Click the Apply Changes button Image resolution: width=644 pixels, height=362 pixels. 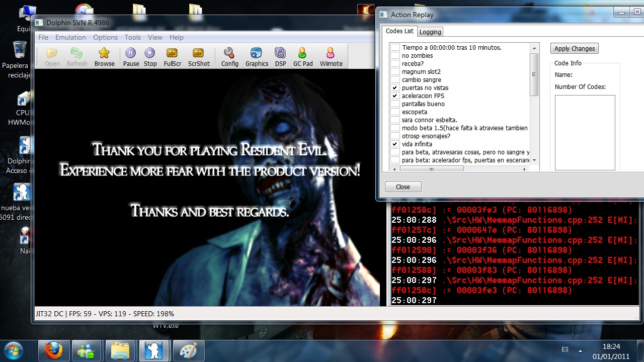click(x=574, y=49)
